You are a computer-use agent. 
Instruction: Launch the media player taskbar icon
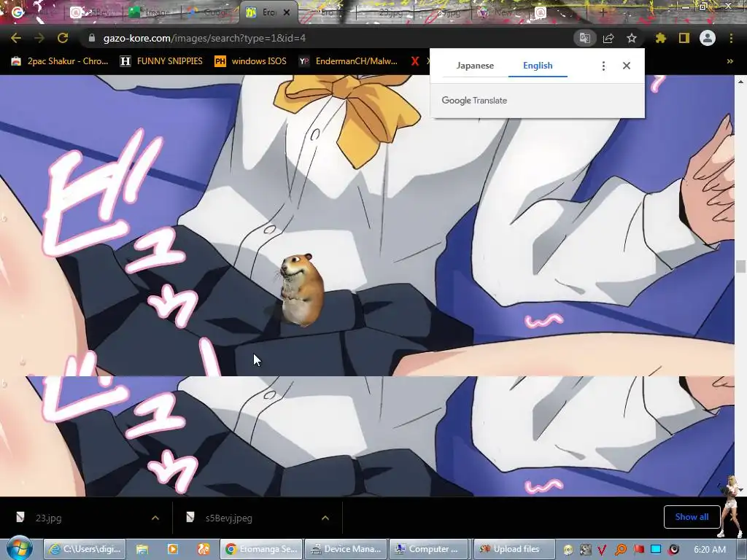(172, 549)
